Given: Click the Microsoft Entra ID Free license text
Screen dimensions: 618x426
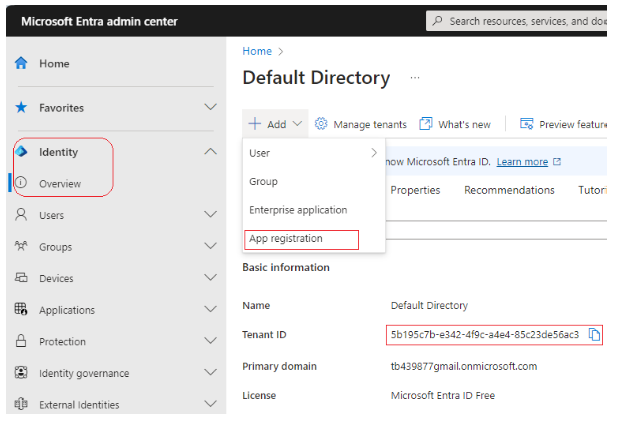Looking at the screenshot, I should [443, 396].
